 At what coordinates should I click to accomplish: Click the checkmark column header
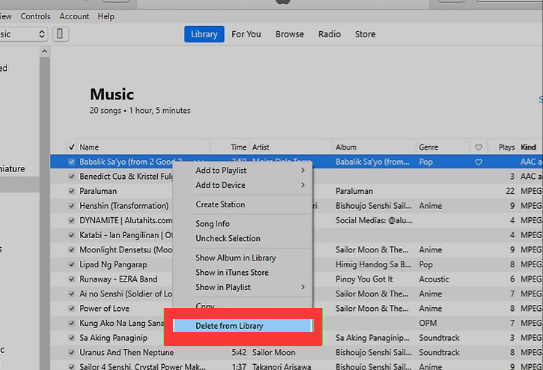72,147
